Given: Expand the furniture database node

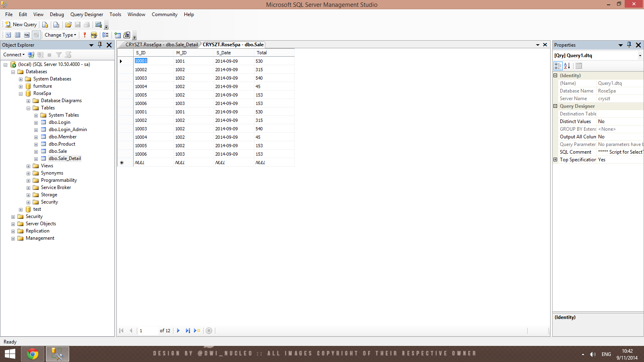Looking at the screenshot, I should [21, 86].
